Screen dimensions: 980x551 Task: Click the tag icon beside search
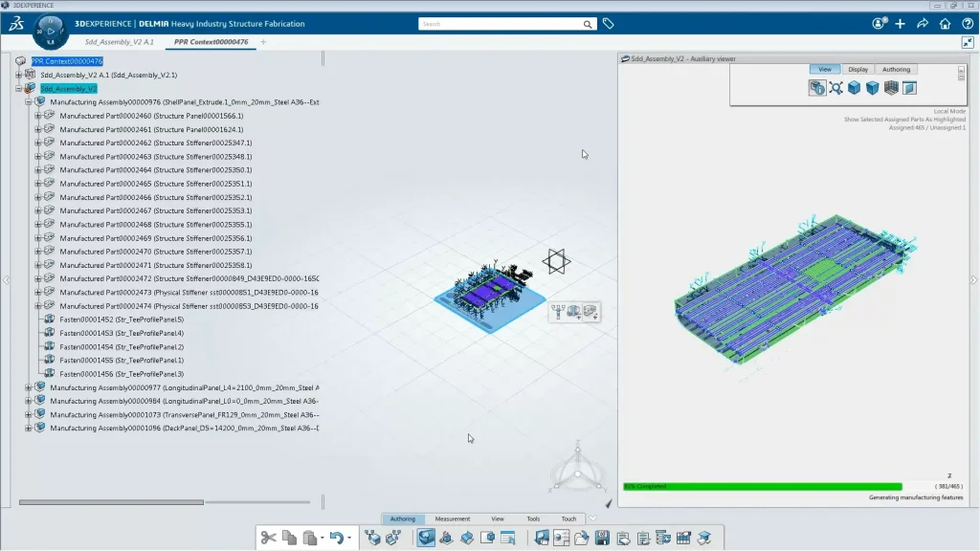coord(608,24)
